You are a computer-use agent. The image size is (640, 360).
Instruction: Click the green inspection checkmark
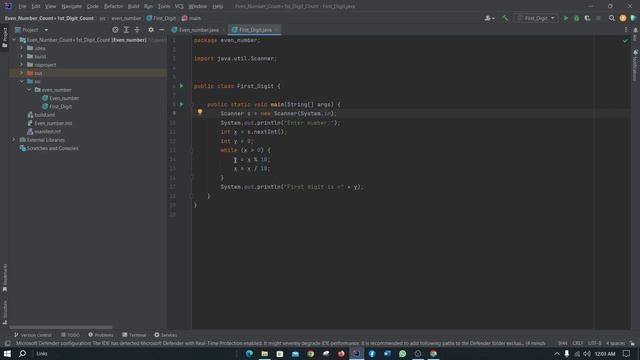[x=625, y=40]
